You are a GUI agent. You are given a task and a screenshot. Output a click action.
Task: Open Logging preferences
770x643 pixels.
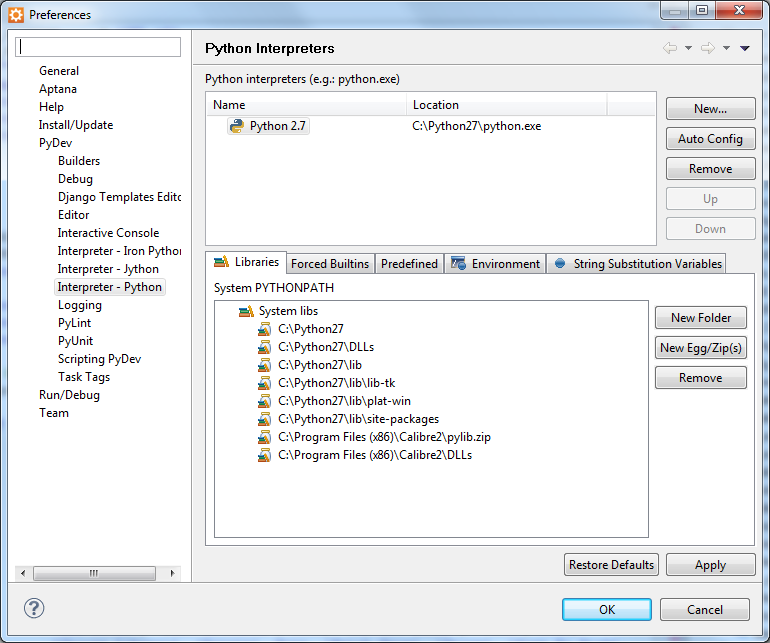tap(80, 305)
